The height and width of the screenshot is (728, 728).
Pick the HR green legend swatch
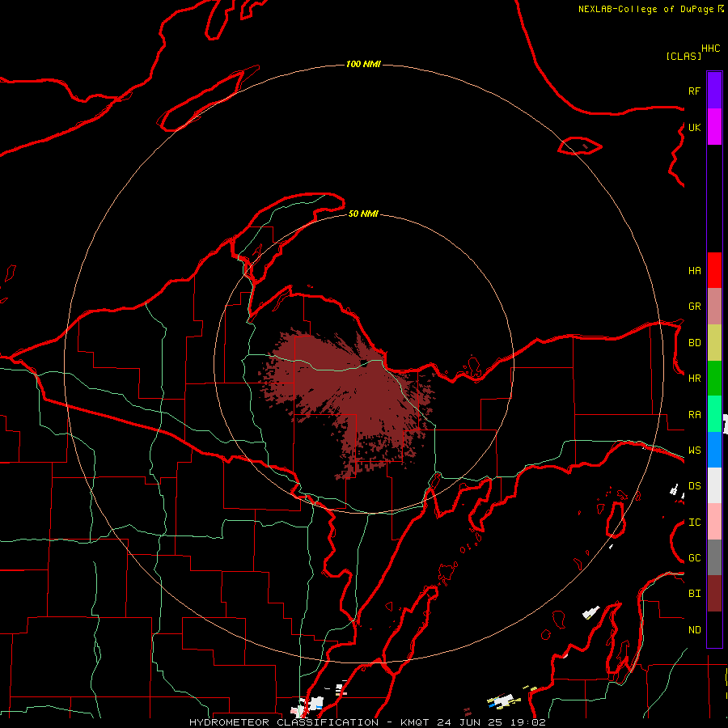(714, 379)
